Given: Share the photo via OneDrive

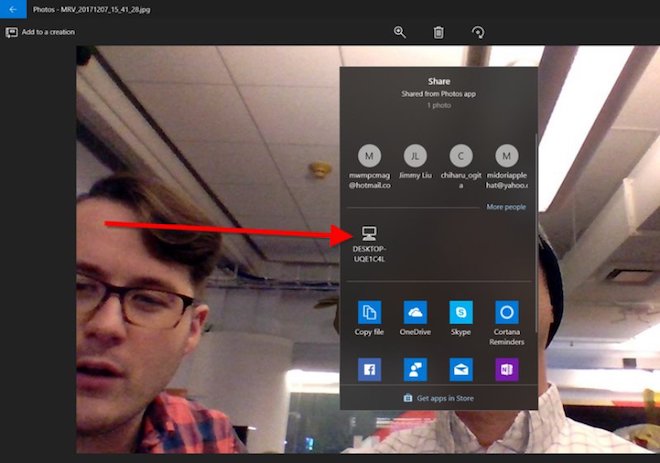Looking at the screenshot, I should click(x=414, y=318).
